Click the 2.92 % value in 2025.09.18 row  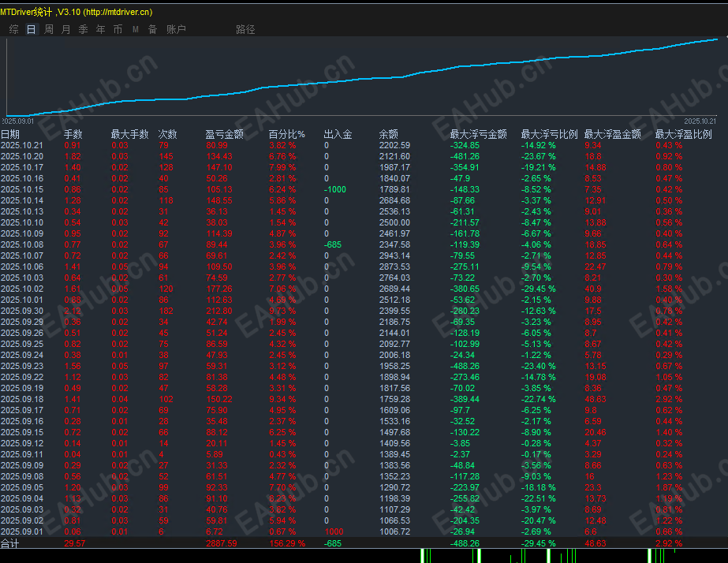[x=669, y=399]
